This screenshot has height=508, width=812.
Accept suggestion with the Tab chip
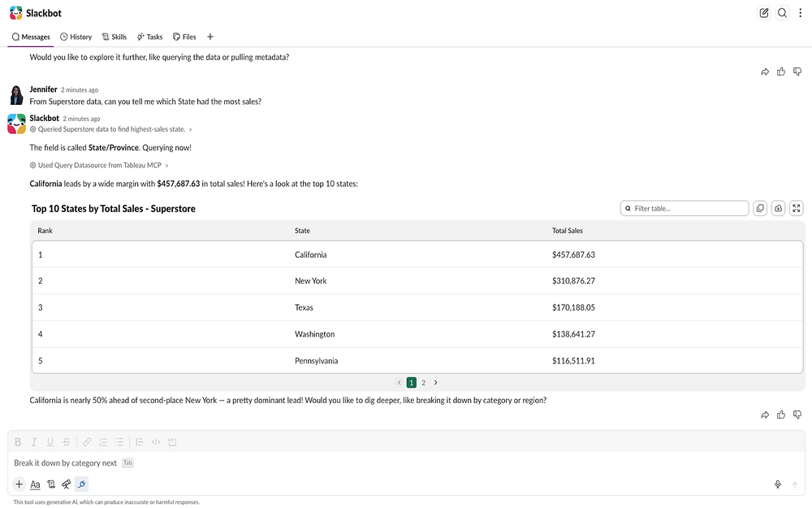(x=127, y=463)
